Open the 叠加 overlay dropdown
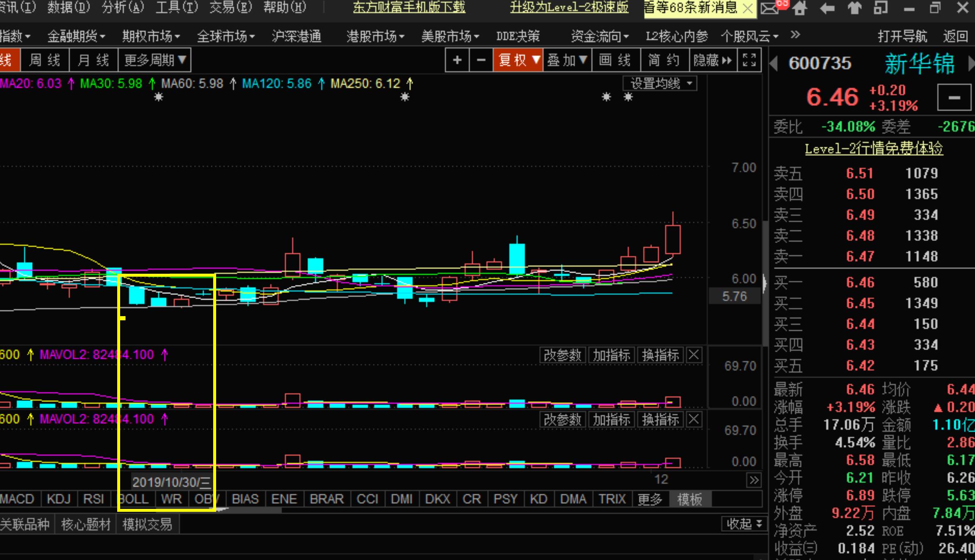The width and height of the screenshot is (975, 560). [567, 60]
